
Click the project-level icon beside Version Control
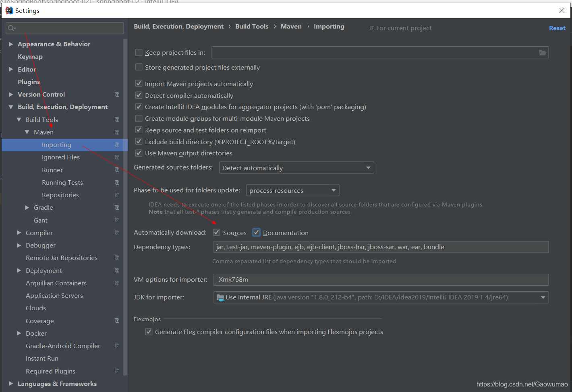(117, 95)
